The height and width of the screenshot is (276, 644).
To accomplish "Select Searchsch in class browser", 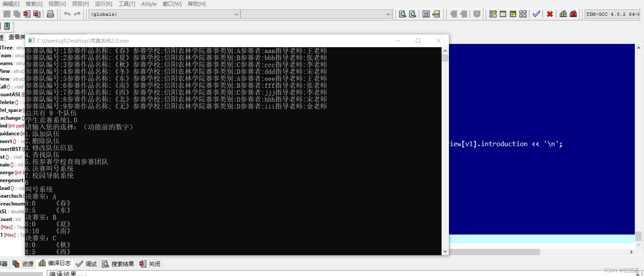I will click(12, 196).
